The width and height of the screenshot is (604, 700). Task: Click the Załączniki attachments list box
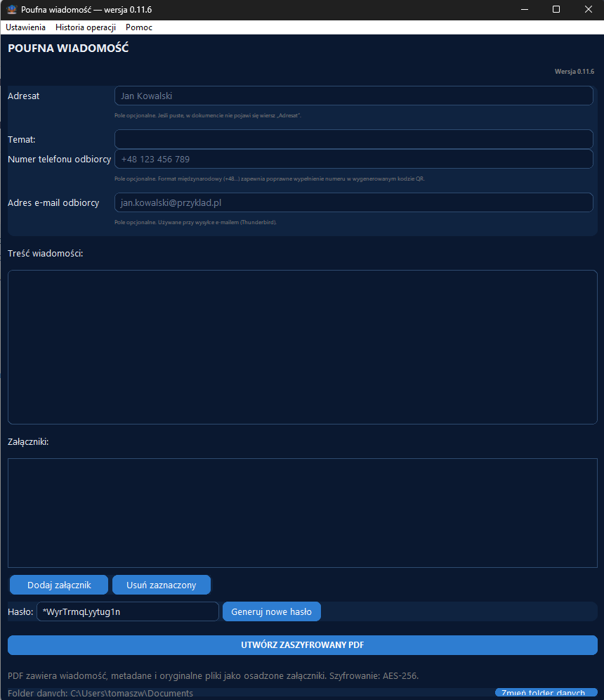[x=303, y=513]
